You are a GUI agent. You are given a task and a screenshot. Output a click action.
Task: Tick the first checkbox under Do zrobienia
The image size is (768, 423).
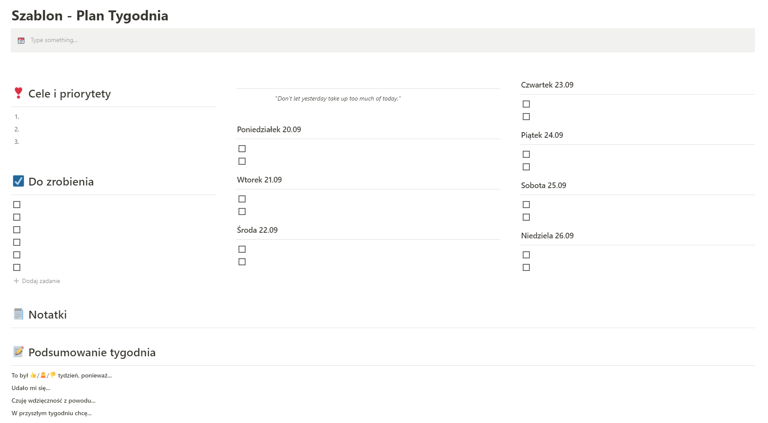point(17,205)
